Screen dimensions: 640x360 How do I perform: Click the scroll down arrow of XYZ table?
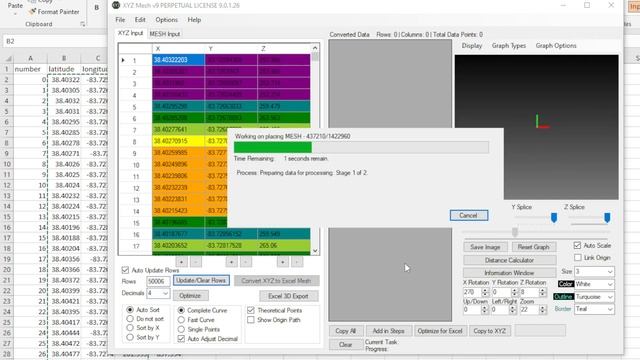pos(315,251)
